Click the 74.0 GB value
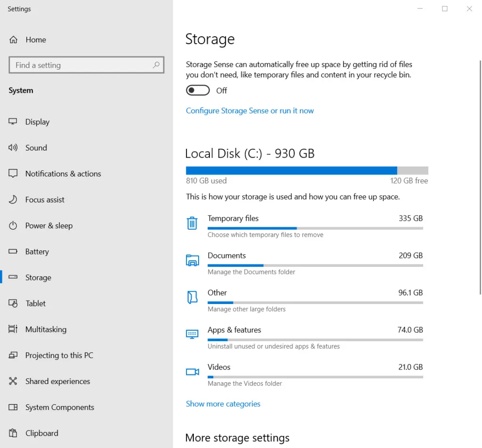Screen dimensions: 482x448 [x=410, y=330]
